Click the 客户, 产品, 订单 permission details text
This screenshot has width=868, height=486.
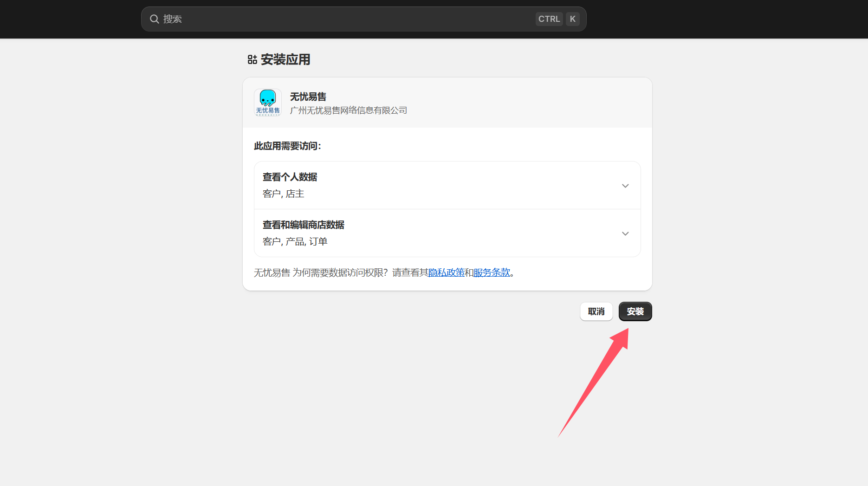295,242
